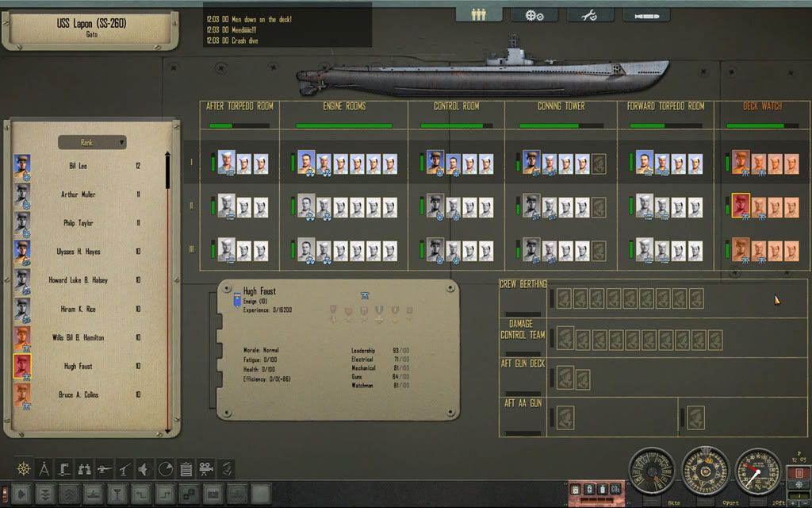Open the navigation map compass-divider icon
Screen dimensions: 812x508
[x=44, y=469]
